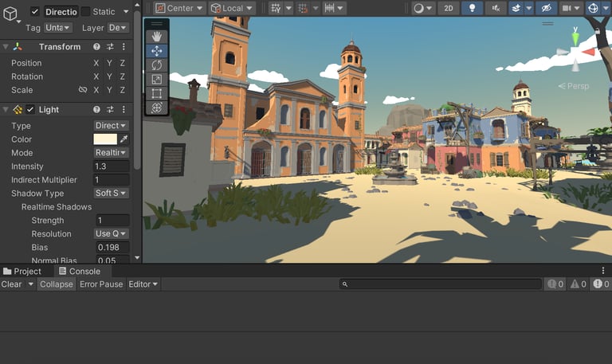612x364 pixels.
Task: Select the Scale tool
Action: pyautogui.click(x=157, y=79)
